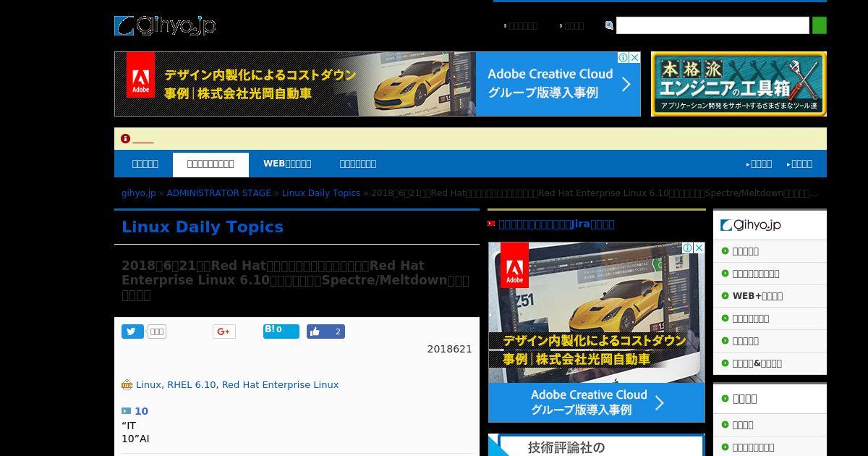Click the red info icon in the yellow notice bar
Image resolution: width=868 pixels, height=456 pixels.
125,138
